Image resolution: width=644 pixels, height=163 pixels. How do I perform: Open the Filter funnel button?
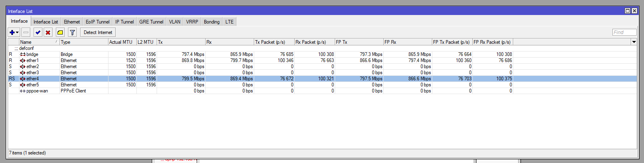tap(72, 32)
